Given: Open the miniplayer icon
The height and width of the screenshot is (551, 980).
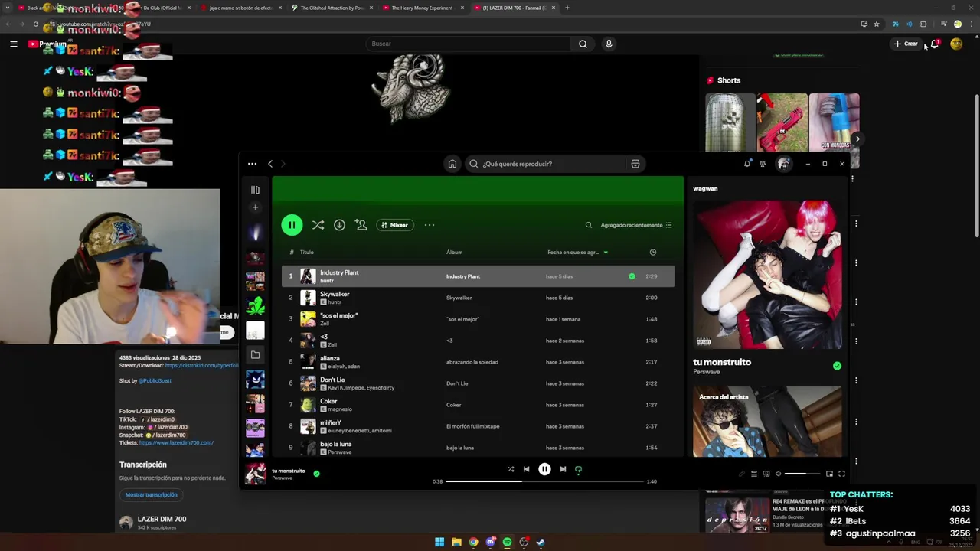Looking at the screenshot, I should 829,474.
